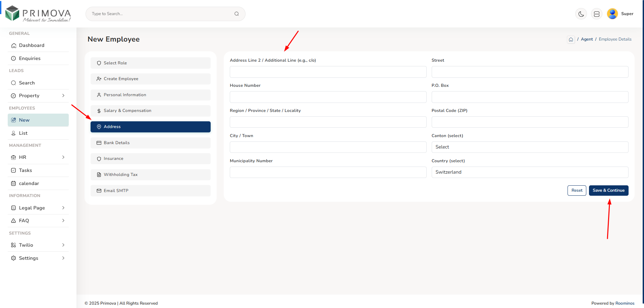644x308 pixels.
Task: Open the Super user avatar menu
Action: 612,14
